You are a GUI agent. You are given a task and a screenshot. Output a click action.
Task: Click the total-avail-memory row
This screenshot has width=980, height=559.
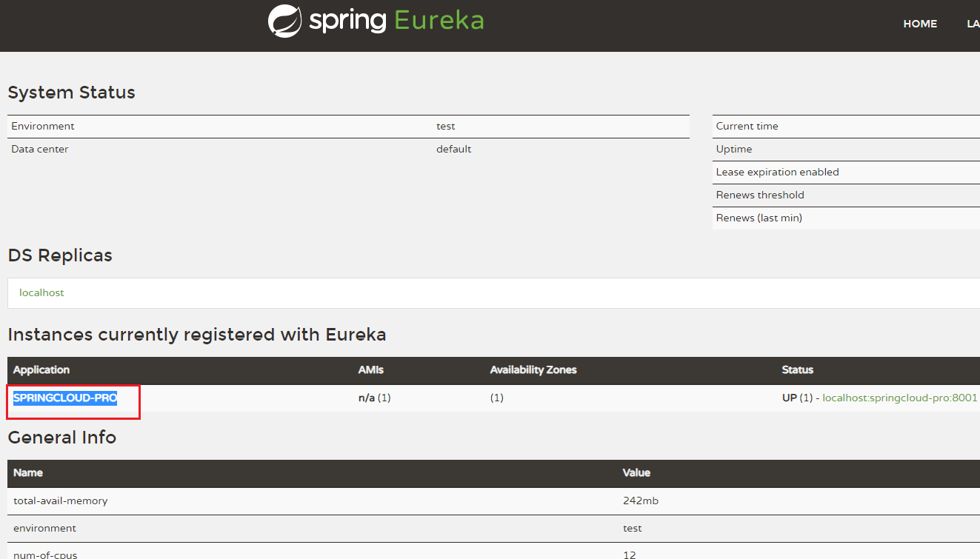[493, 501]
